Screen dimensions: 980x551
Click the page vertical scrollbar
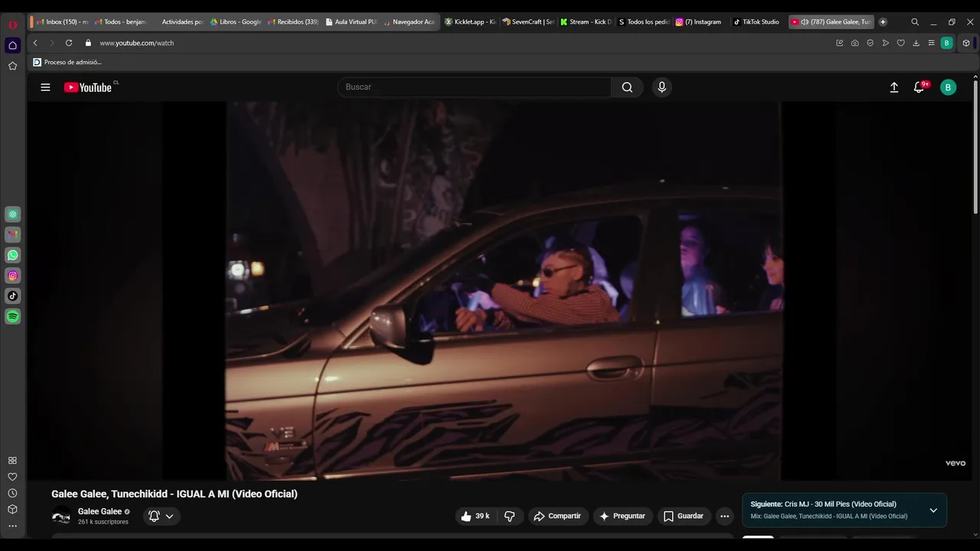[975, 145]
